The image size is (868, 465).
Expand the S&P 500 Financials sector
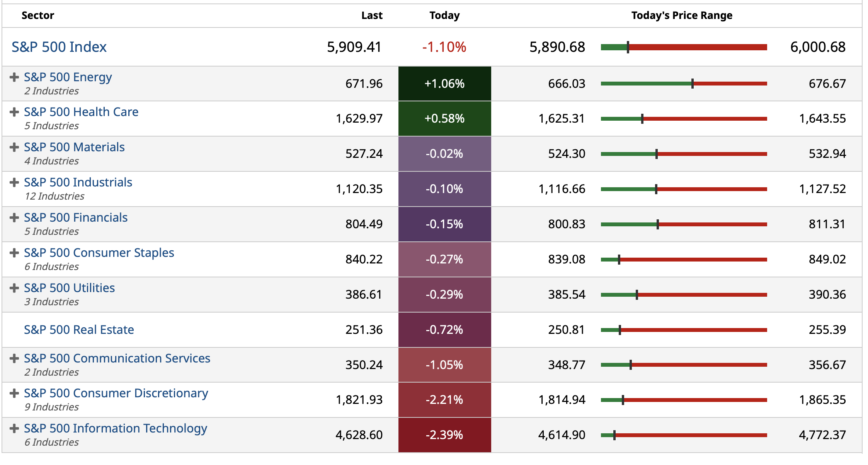coord(14,218)
